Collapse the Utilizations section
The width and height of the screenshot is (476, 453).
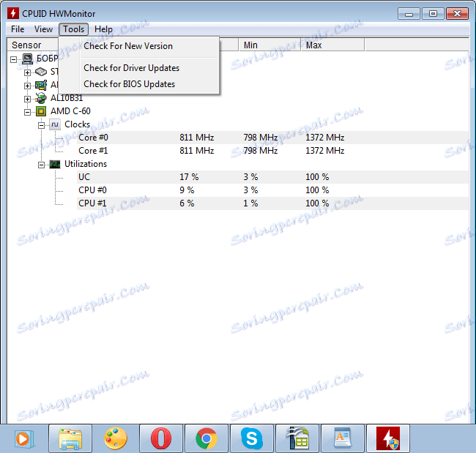pyautogui.click(x=41, y=165)
